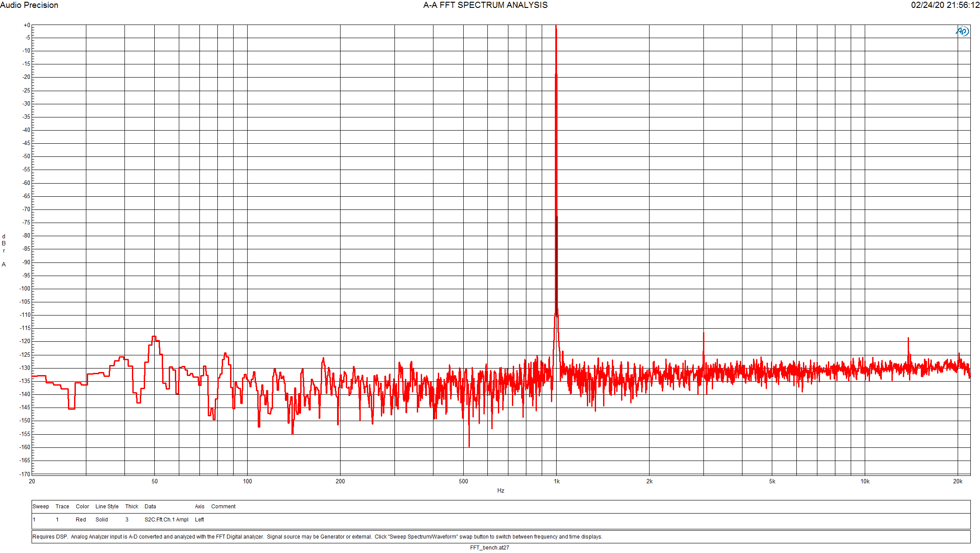Click the '2k' x-axis label
The width and height of the screenshot is (980, 553).
pyautogui.click(x=649, y=481)
